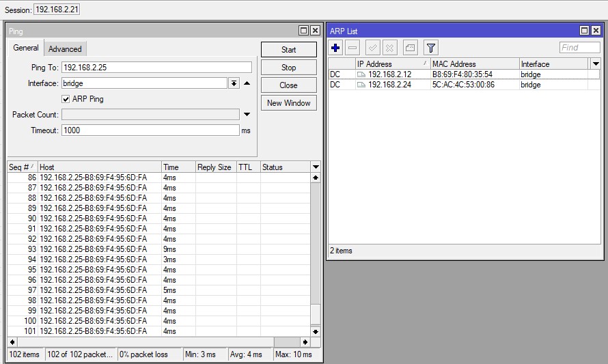608x364 pixels.
Task: Click MAC address B8:69:F4:80:35:54
Action: (x=462, y=74)
